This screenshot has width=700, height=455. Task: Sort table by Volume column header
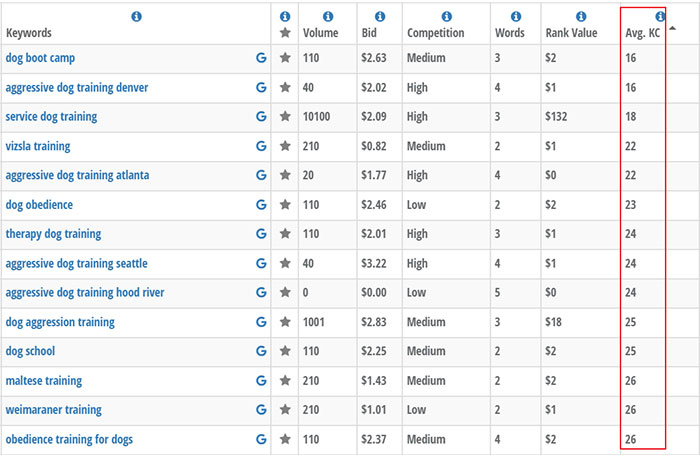point(320,33)
